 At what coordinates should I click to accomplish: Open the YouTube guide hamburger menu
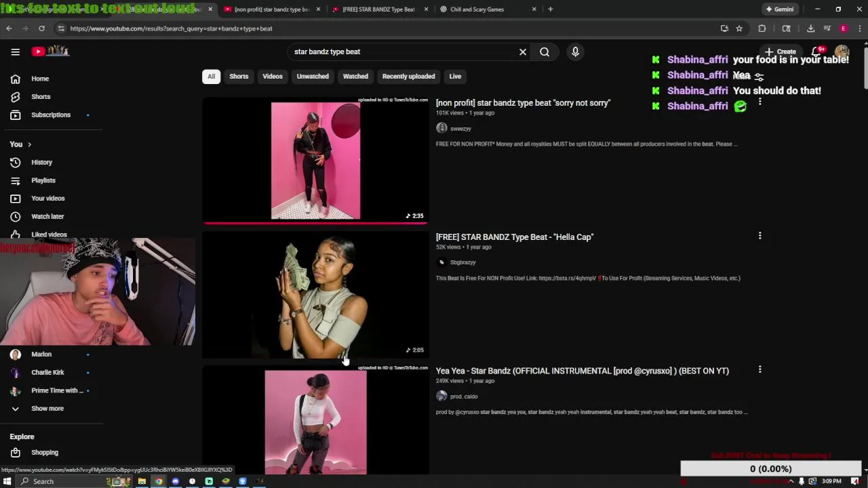pyautogui.click(x=15, y=52)
